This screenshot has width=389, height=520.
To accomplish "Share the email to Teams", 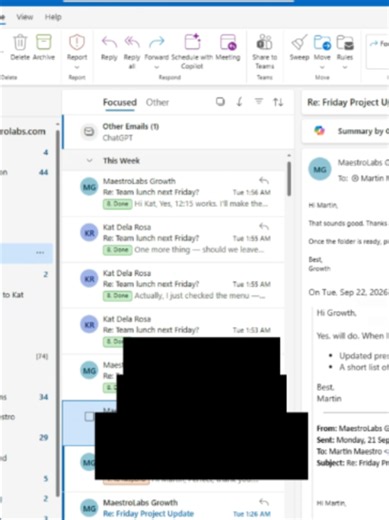I will 264,42.
